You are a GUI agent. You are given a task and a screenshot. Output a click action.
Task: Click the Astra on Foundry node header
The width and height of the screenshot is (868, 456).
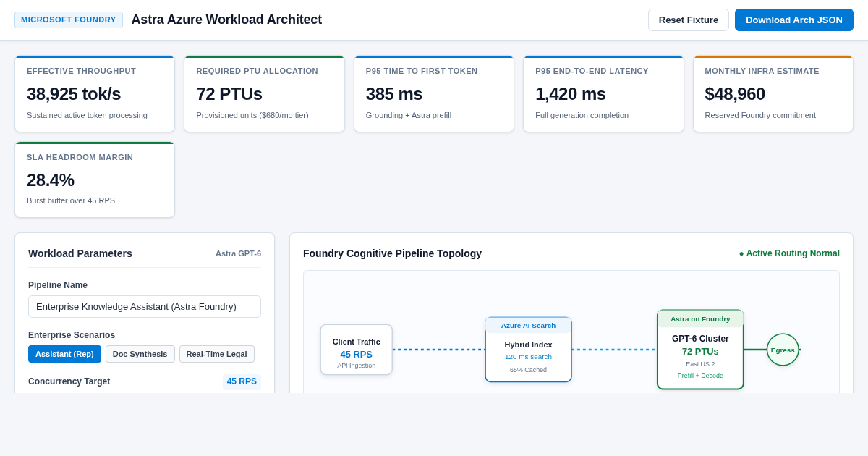700,318
